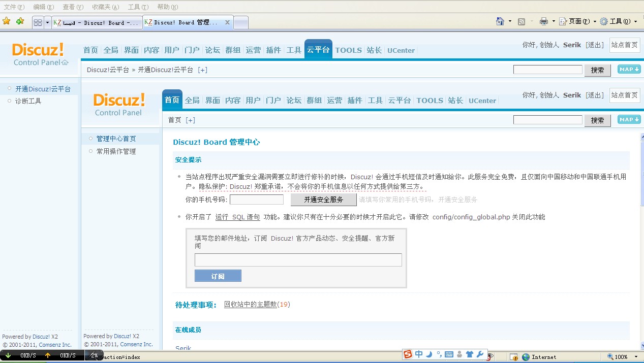Click the Add to Favorites icon
The width and height of the screenshot is (644, 363).
[20, 21]
